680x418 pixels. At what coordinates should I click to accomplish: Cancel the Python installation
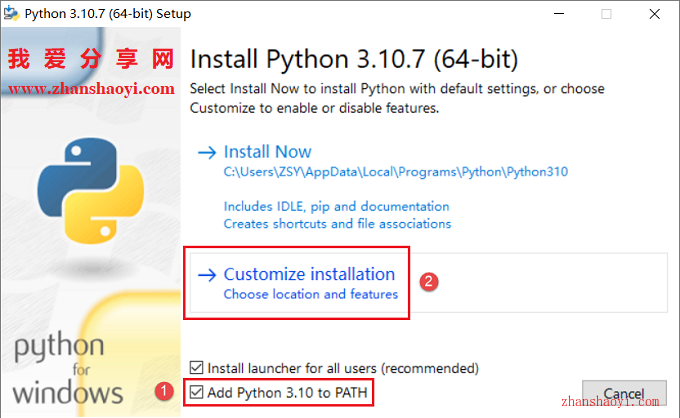pyautogui.click(x=624, y=394)
